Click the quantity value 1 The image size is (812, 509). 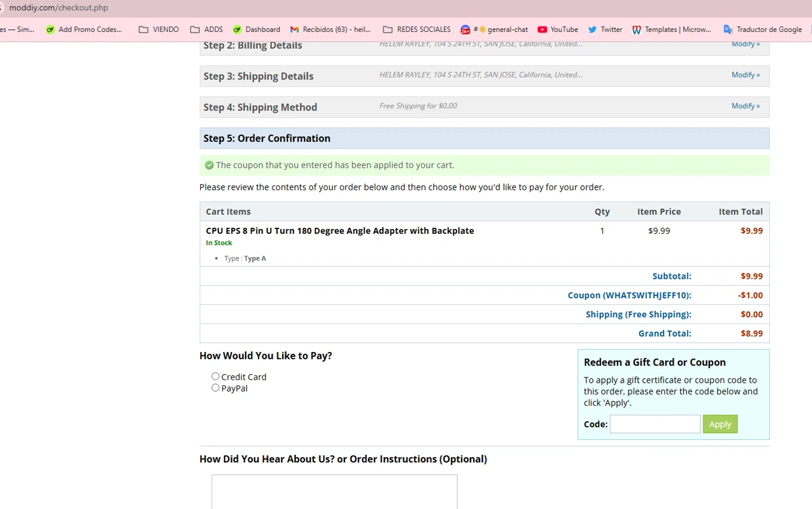pos(602,231)
